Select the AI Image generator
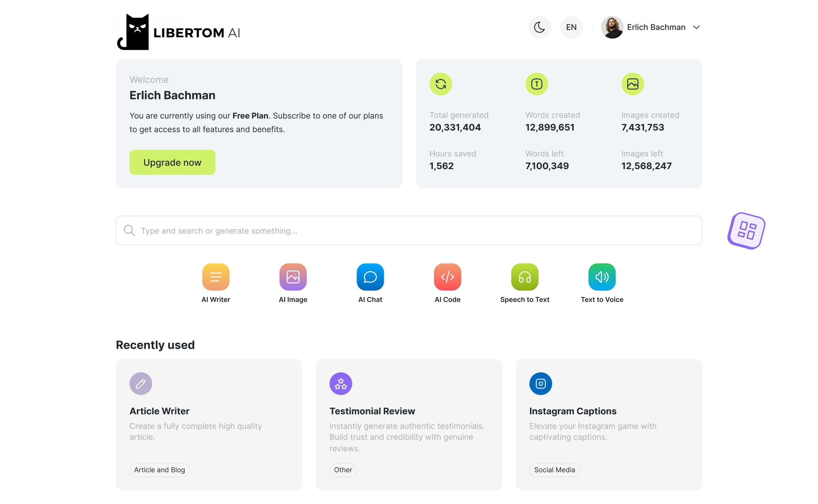Viewport: 818px width, 504px height. click(x=293, y=277)
